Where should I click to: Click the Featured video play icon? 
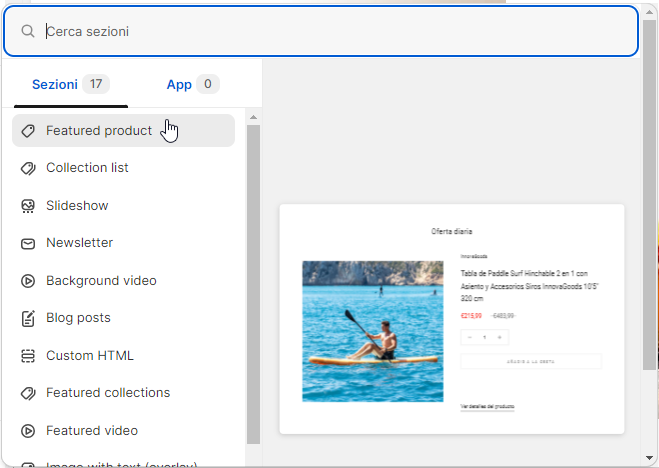click(x=28, y=431)
